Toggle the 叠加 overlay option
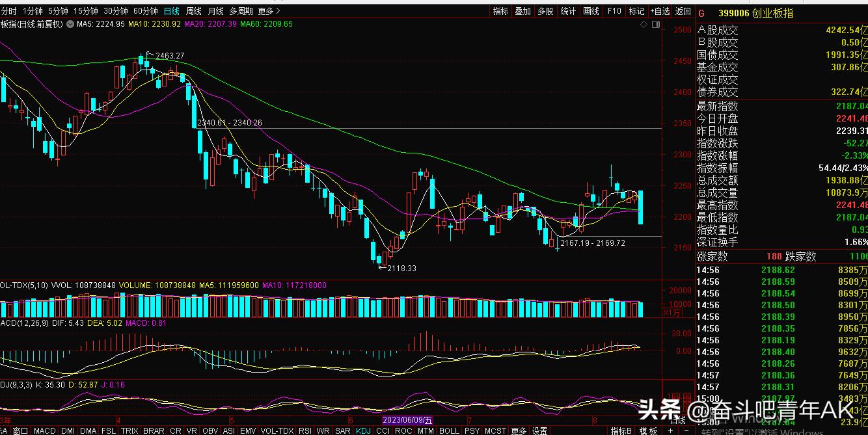 pos(522,11)
